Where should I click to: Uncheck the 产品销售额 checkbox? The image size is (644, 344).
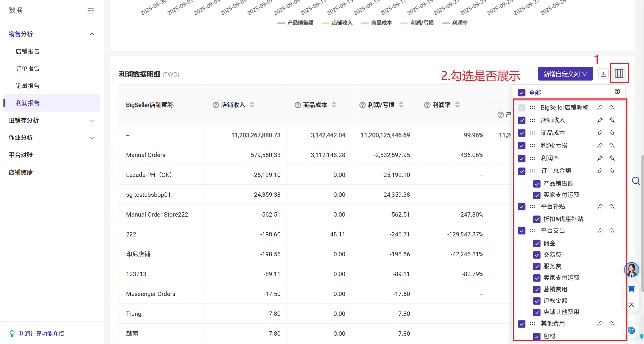coord(536,184)
